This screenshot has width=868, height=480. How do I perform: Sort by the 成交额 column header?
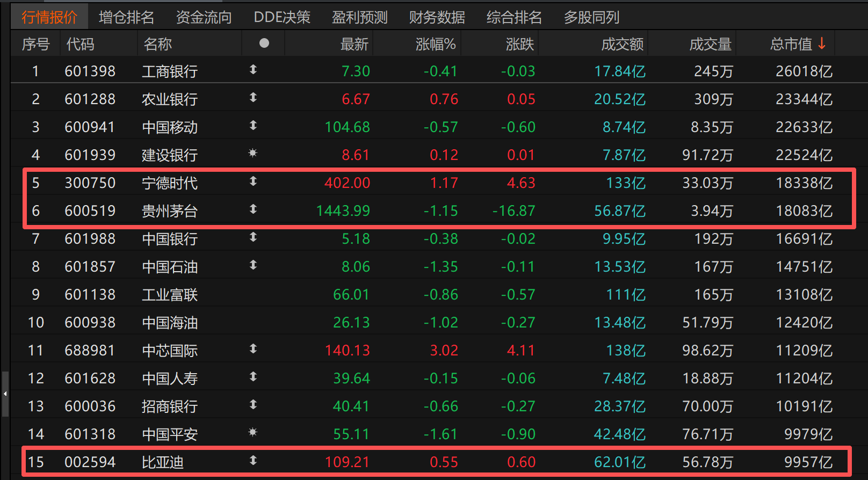pyautogui.click(x=623, y=44)
